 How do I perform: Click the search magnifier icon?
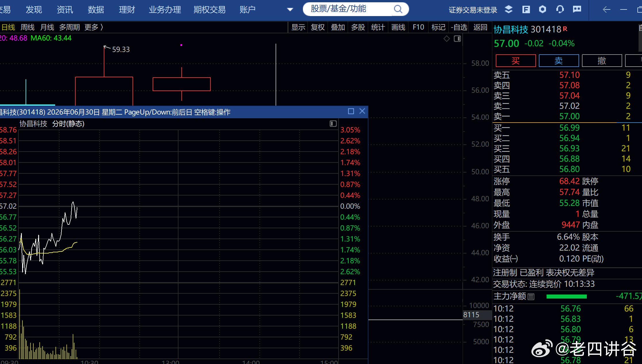(x=398, y=9)
